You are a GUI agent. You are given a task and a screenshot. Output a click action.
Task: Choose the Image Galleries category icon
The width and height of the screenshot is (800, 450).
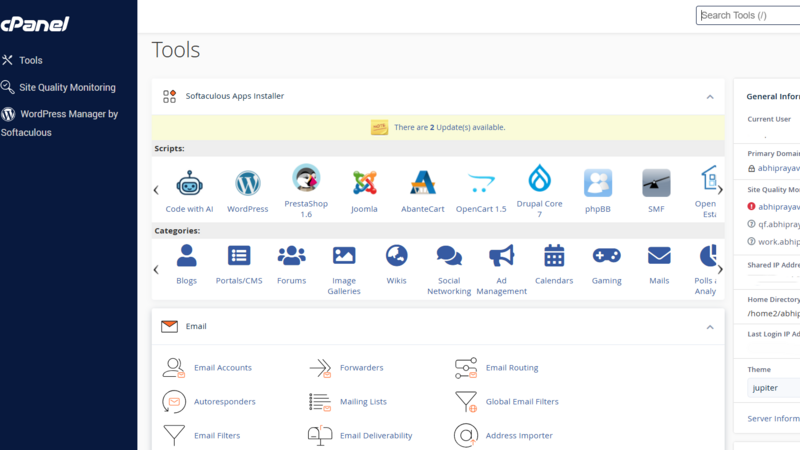[344, 255]
